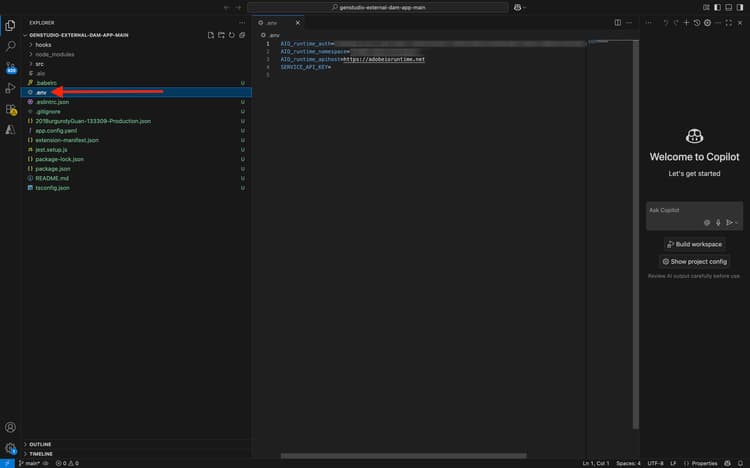Open Source Control view in activity bar
This screenshot has width=750, height=468.
(x=10, y=67)
